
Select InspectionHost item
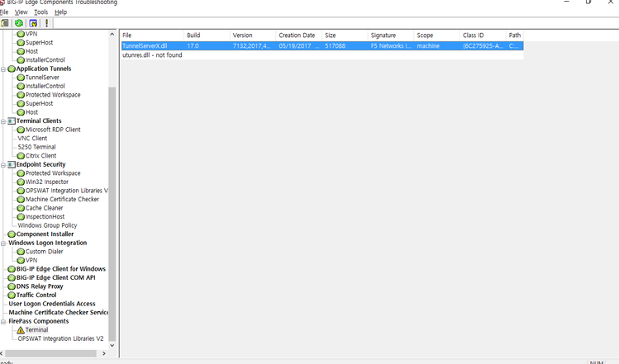(45, 216)
